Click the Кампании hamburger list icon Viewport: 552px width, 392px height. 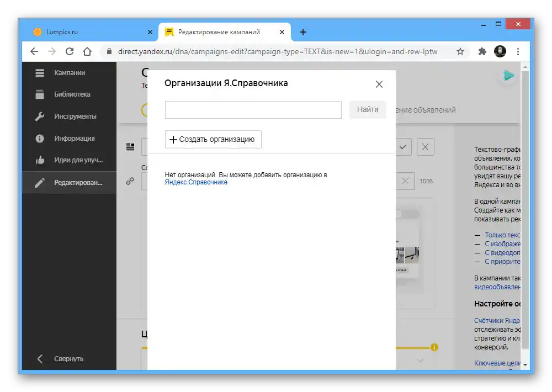(x=40, y=72)
